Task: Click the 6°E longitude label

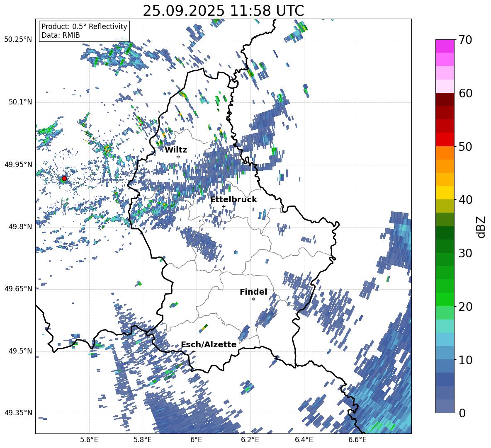Action: pos(196,440)
